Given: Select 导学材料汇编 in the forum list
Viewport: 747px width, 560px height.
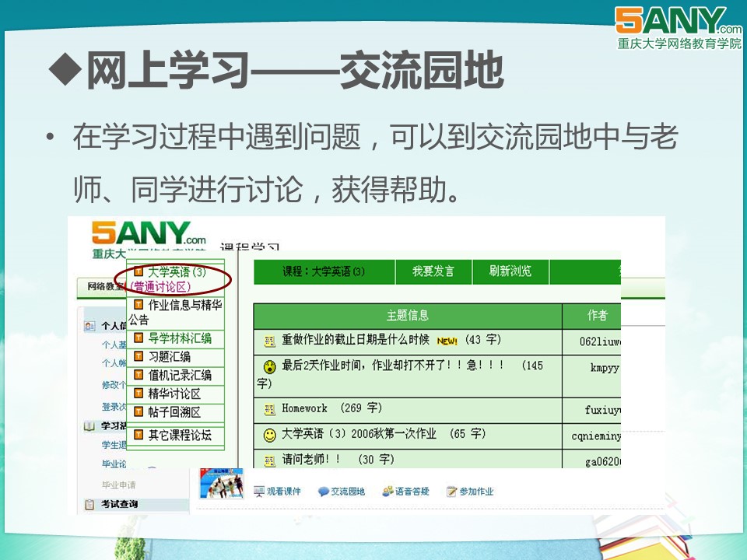Looking at the screenshot, I should pyautogui.click(x=180, y=338).
